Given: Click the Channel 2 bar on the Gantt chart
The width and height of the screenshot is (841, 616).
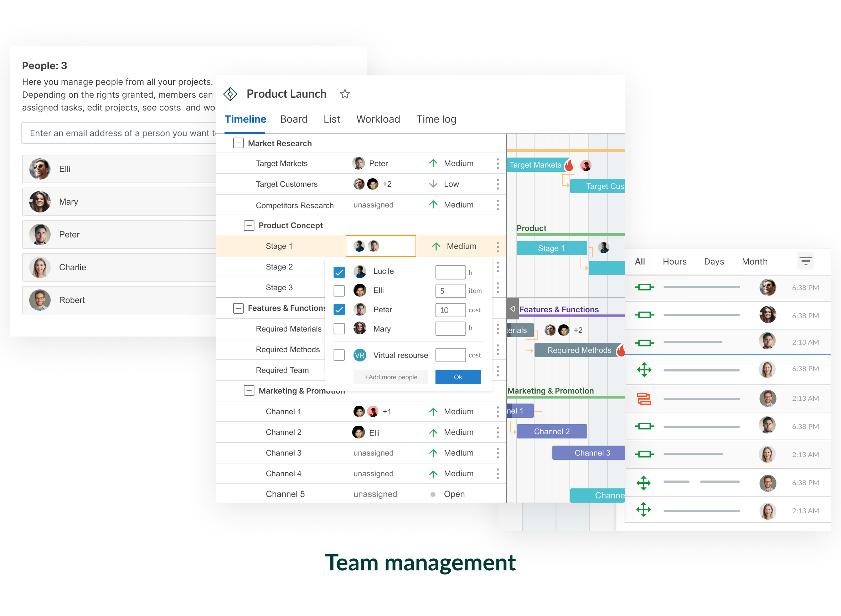Looking at the screenshot, I should [x=552, y=432].
